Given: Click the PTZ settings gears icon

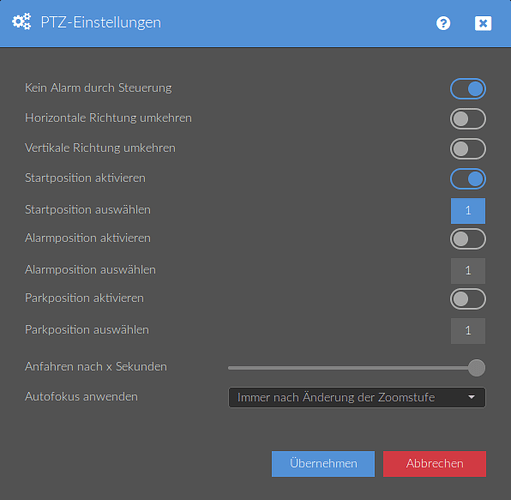Looking at the screenshot, I should click(x=22, y=22).
